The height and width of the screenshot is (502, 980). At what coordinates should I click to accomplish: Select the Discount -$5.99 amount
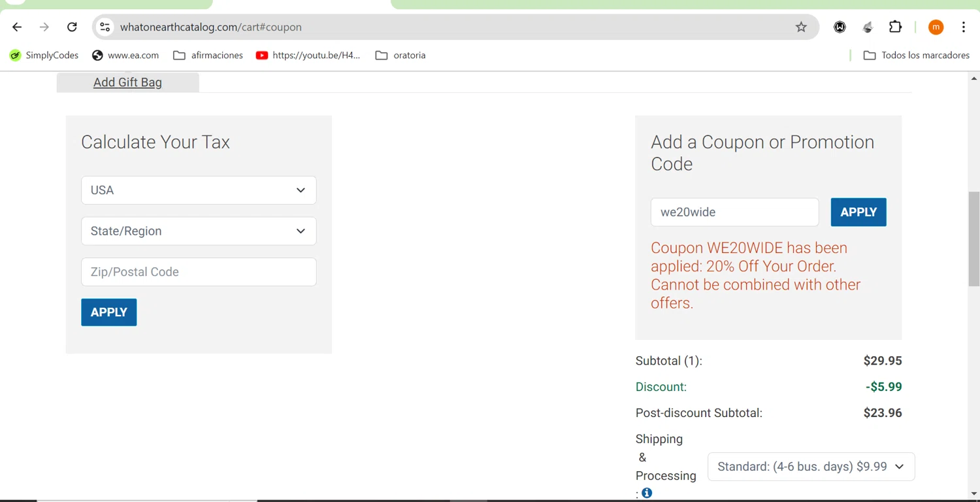(x=884, y=387)
